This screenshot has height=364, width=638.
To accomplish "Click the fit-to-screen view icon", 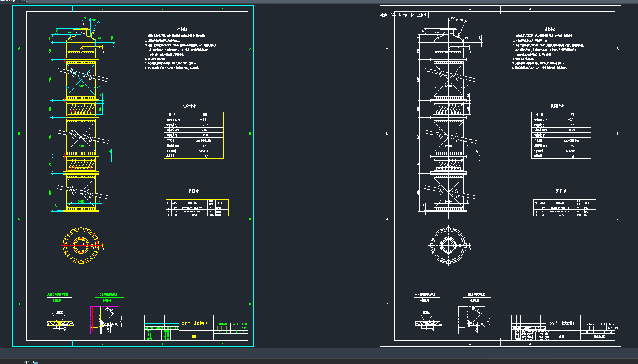I will [x=37, y=361].
